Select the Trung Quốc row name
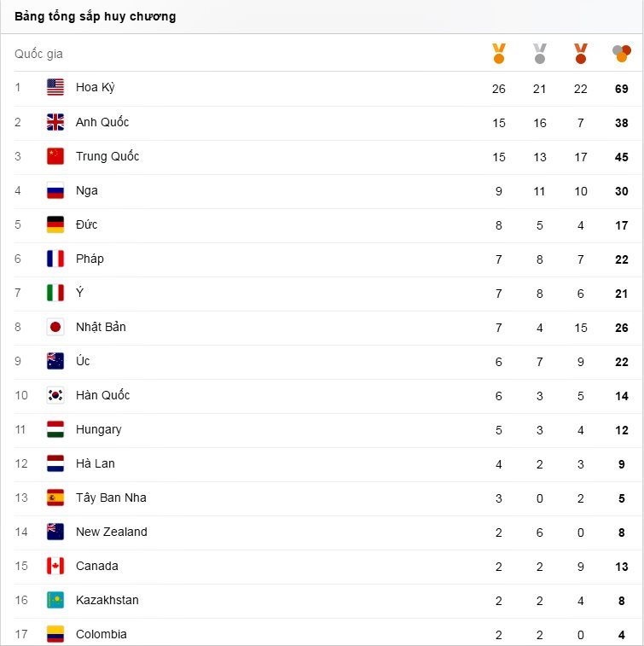 point(107,156)
